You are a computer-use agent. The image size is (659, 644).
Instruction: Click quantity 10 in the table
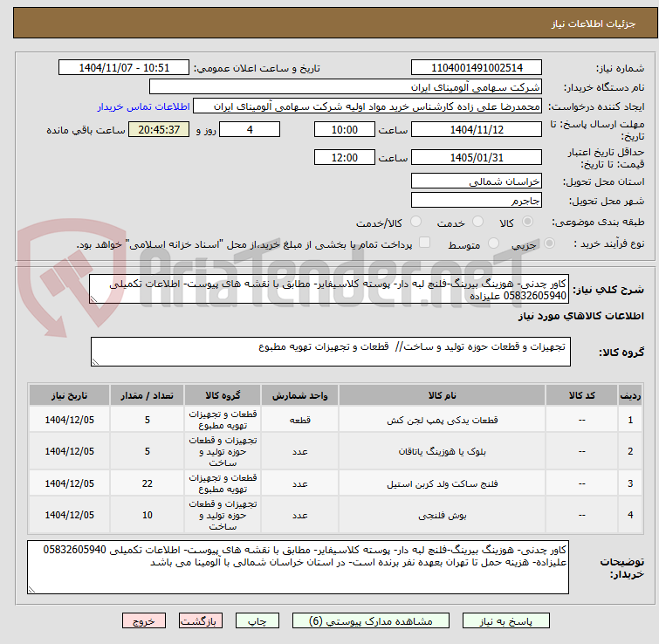coord(148,515)
